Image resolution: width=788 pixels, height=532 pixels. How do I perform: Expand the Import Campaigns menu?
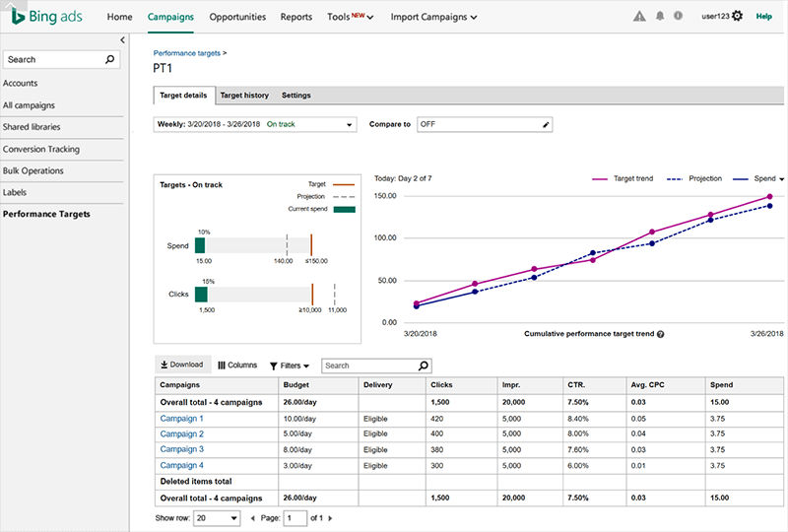coord(433,17)
